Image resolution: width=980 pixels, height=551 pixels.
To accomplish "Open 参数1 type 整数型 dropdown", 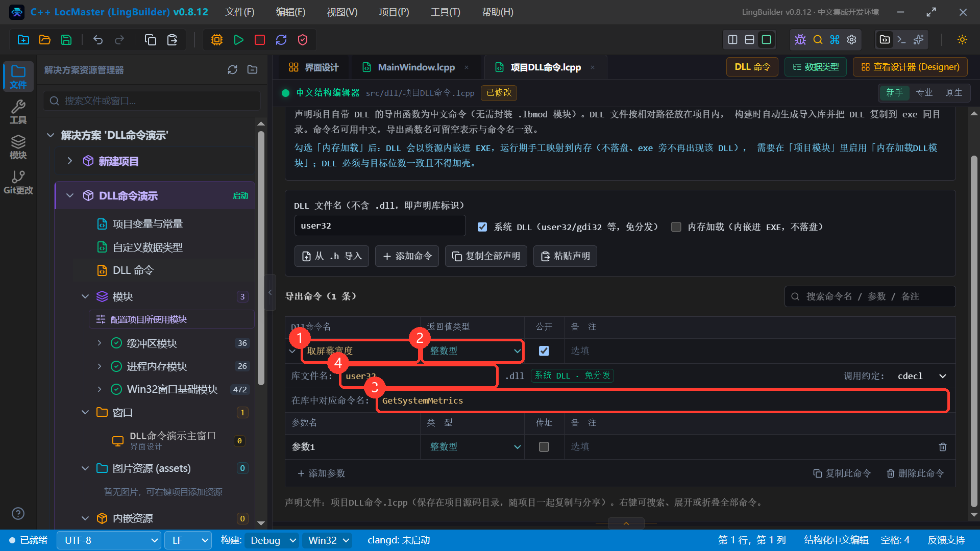I will click(475, 447).
